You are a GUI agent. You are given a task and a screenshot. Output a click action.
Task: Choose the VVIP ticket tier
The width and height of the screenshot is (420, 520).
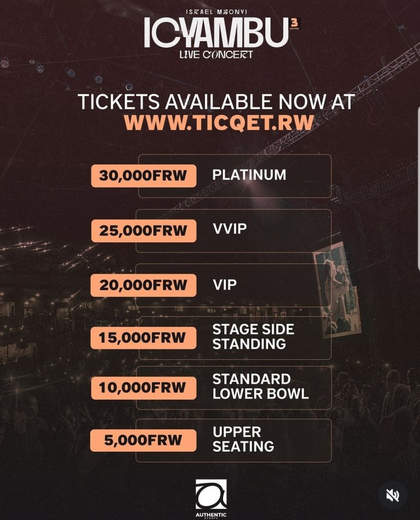(230, 229)
